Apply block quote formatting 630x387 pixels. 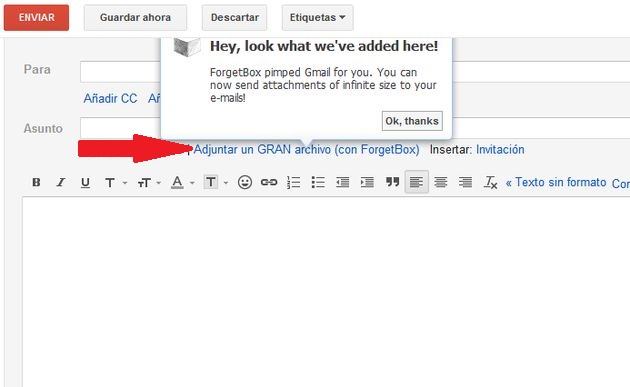[392, 182]
